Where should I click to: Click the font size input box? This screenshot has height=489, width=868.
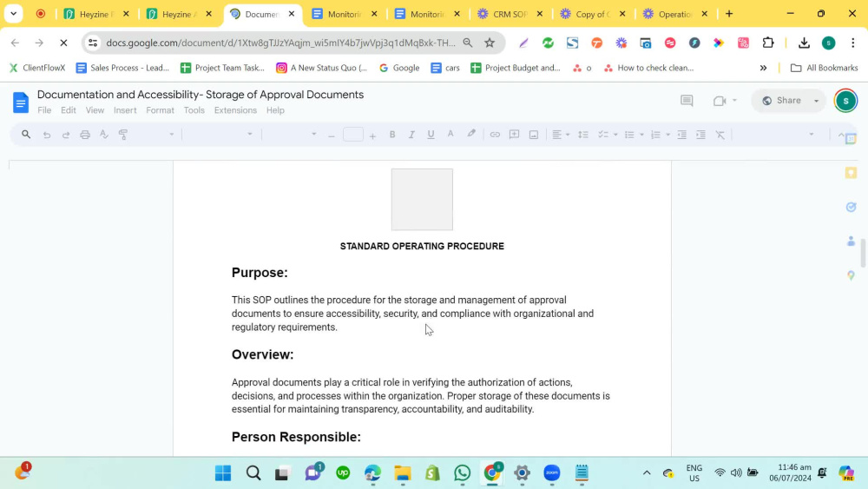point(352,135)
